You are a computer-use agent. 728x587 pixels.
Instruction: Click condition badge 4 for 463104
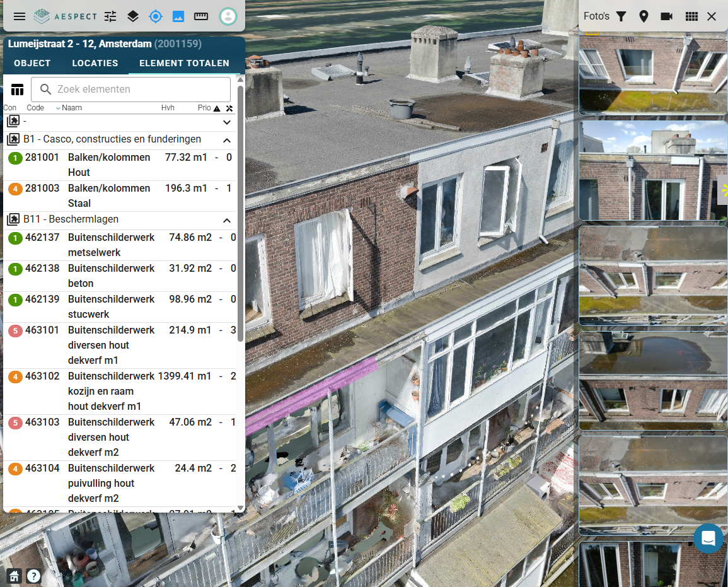(15, 468)
